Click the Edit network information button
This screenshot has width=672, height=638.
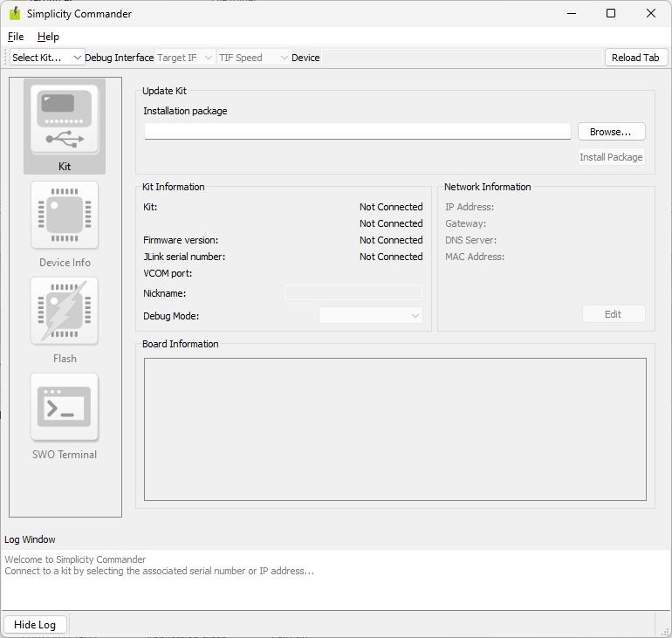click(x=613, y=314)
